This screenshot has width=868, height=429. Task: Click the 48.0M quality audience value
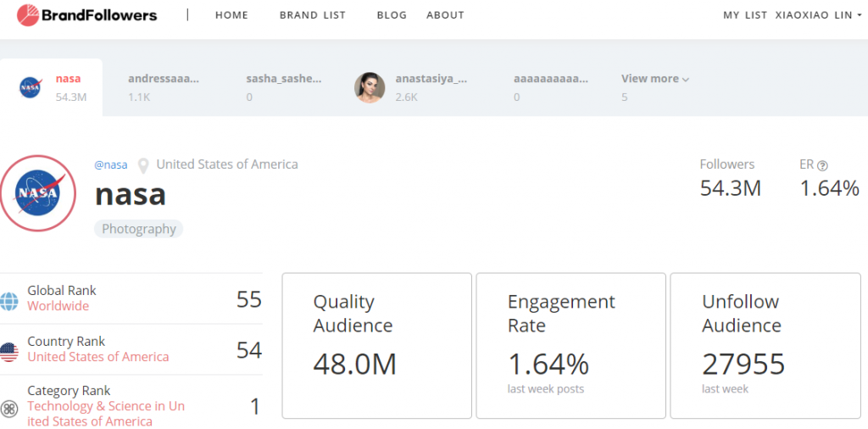[x=355, y=365]
